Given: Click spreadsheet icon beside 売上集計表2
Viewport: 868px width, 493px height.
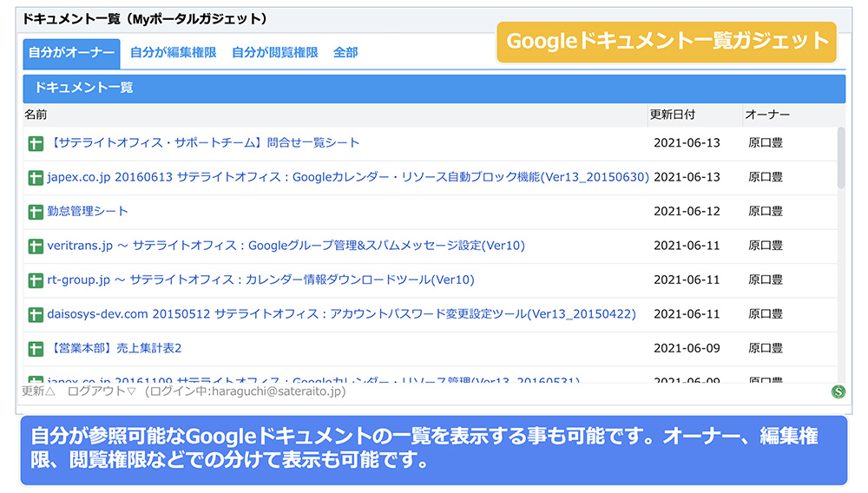Looking at the screenshot, I should point(36,350).
